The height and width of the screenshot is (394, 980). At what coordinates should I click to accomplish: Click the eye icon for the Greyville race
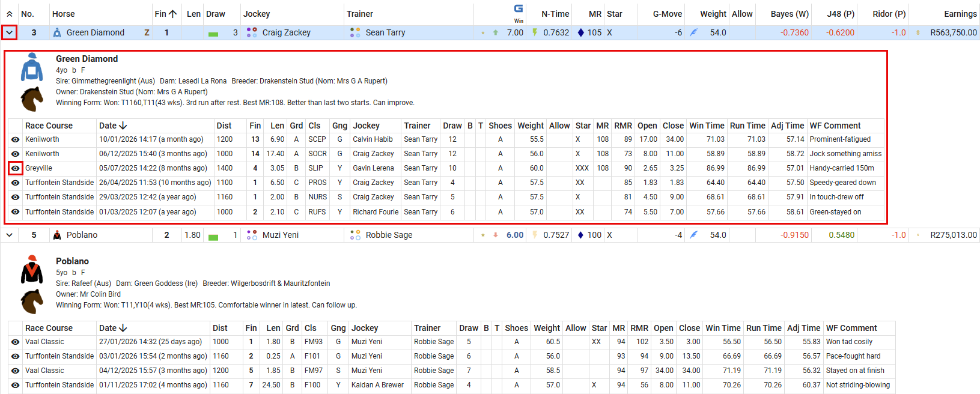click(16, 168)
